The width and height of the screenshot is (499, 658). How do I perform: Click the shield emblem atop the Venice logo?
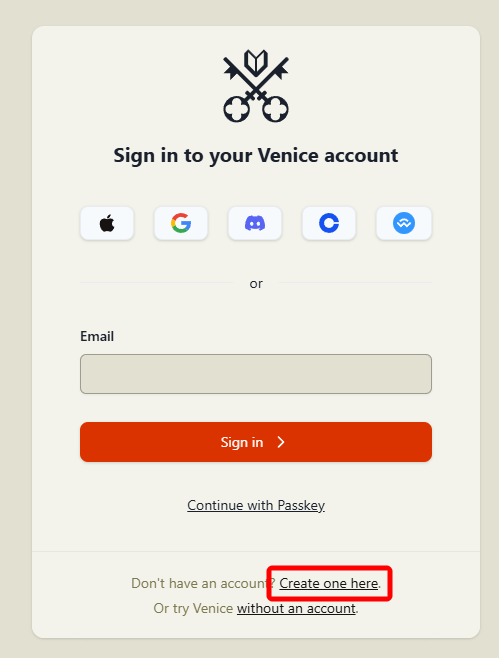[x=256, y=63]
